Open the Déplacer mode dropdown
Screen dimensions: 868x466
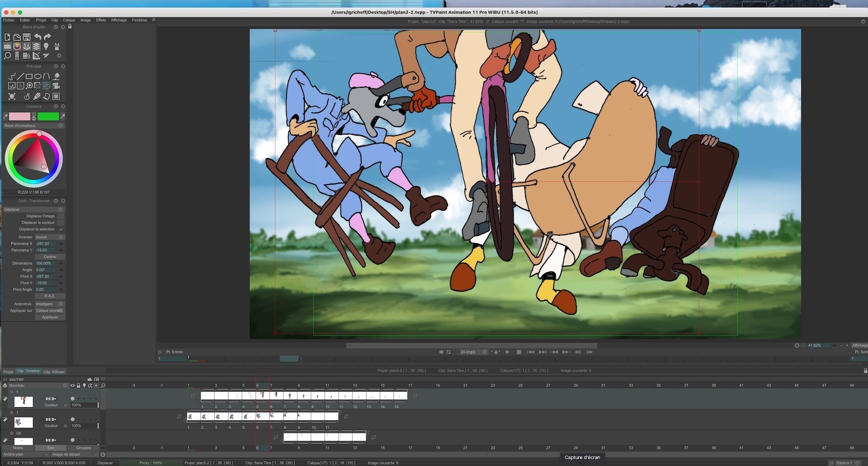(x=34, y=210)
